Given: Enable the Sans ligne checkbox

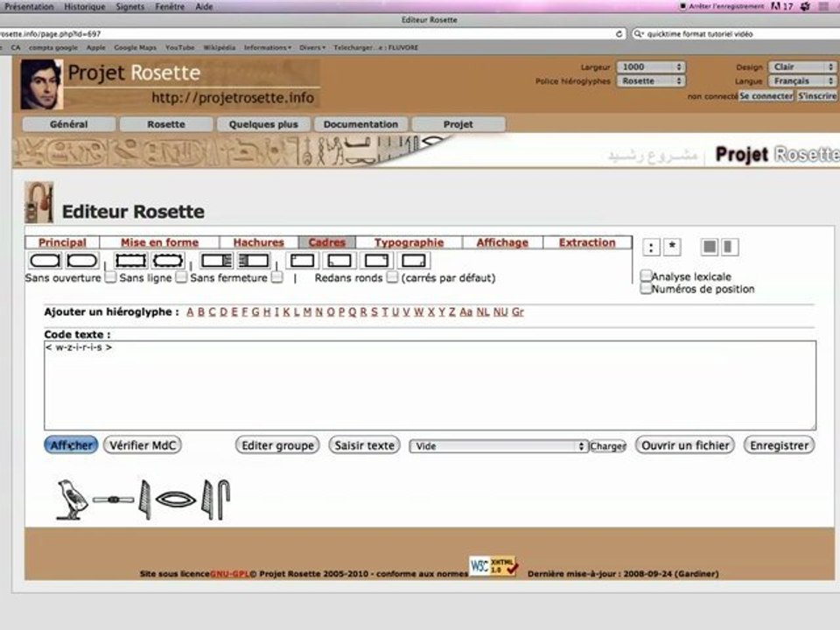Looking at the screenshot, I should pyautogui.click(x=182, y=277).
